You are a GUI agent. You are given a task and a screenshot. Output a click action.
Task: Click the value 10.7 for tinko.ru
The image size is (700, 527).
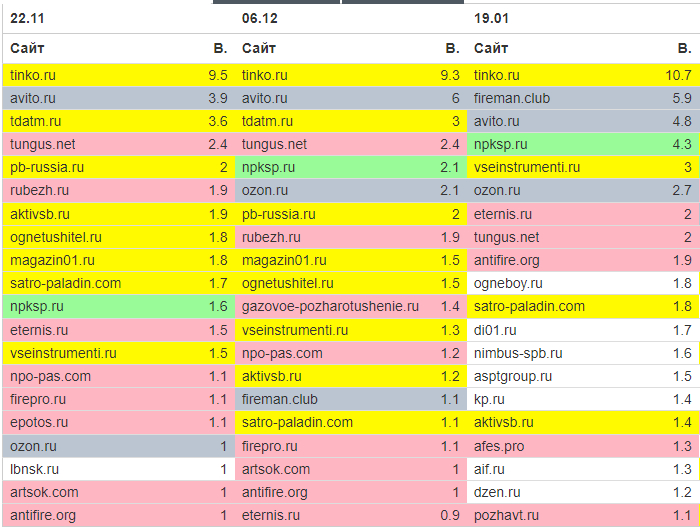[x=678, y=75]
